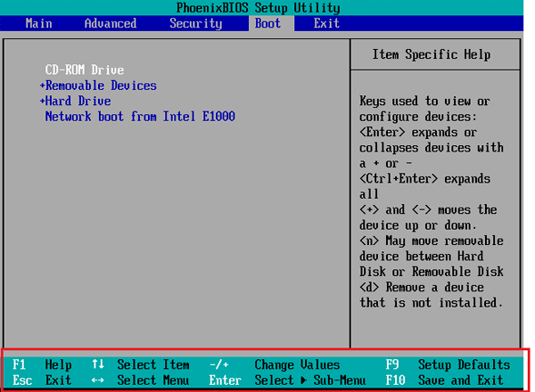Viewport: 535px width, 392px height.
Task: Click help line 'Disk or Removable Disk'
Action: 432,272
